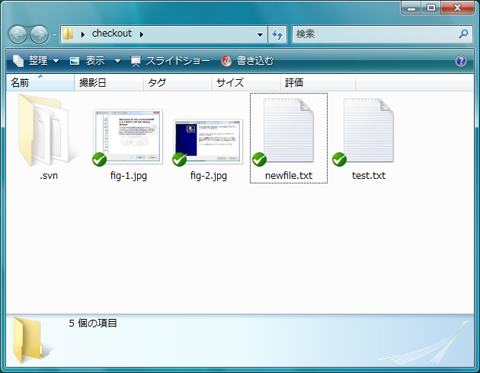Select the test.txt file icon
The image size is (480, 373).
(368, 130)
